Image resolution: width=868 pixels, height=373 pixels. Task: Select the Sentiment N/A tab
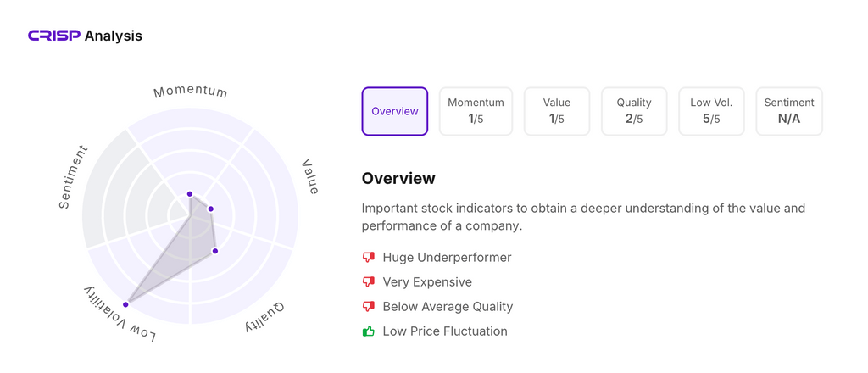[789, 111]
